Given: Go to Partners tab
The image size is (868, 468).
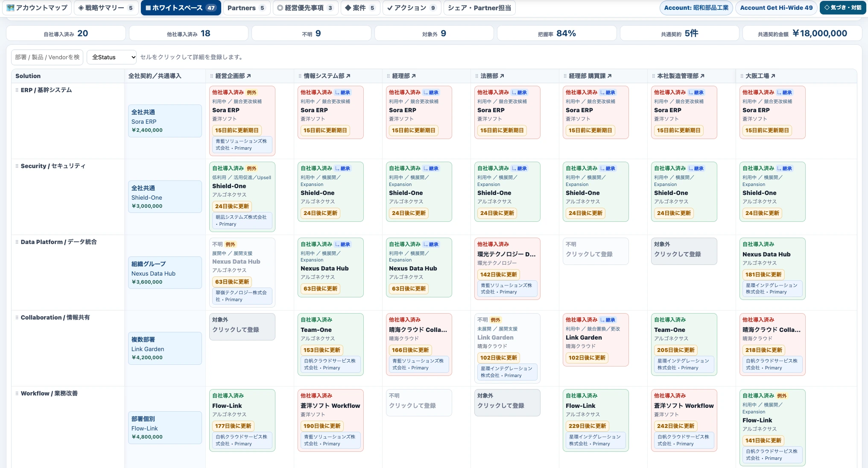Looking at the screenshot, I should [x=246, y=8].
